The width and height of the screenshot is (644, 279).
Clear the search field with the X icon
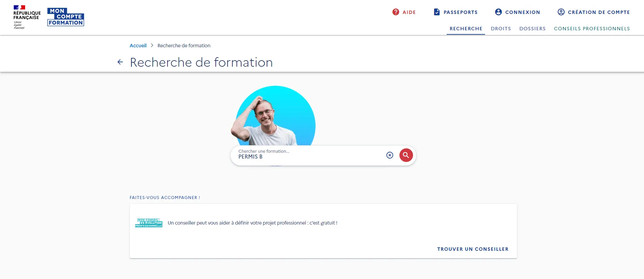pyautogui.click(x=390, y=155)
